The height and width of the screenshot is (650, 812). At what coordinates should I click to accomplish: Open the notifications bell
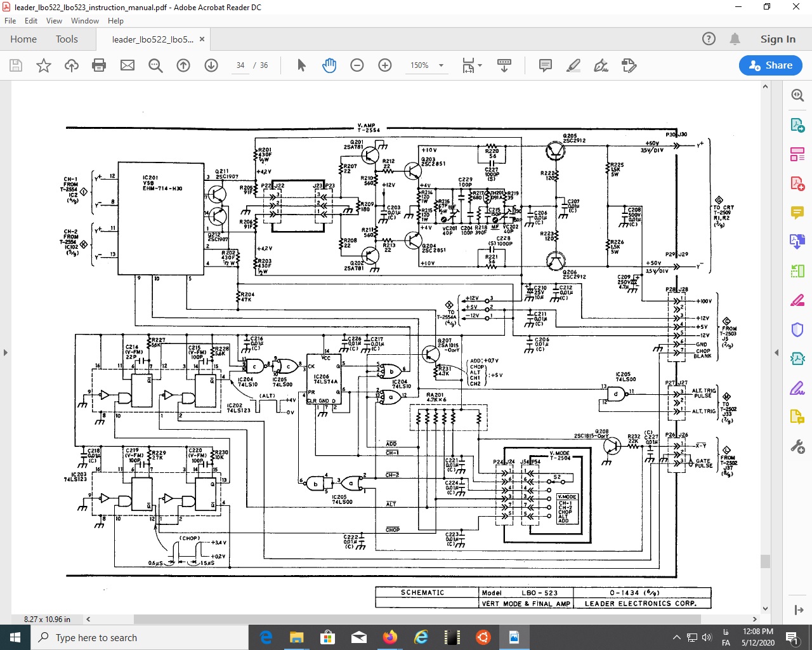click(x=735, y=39)
